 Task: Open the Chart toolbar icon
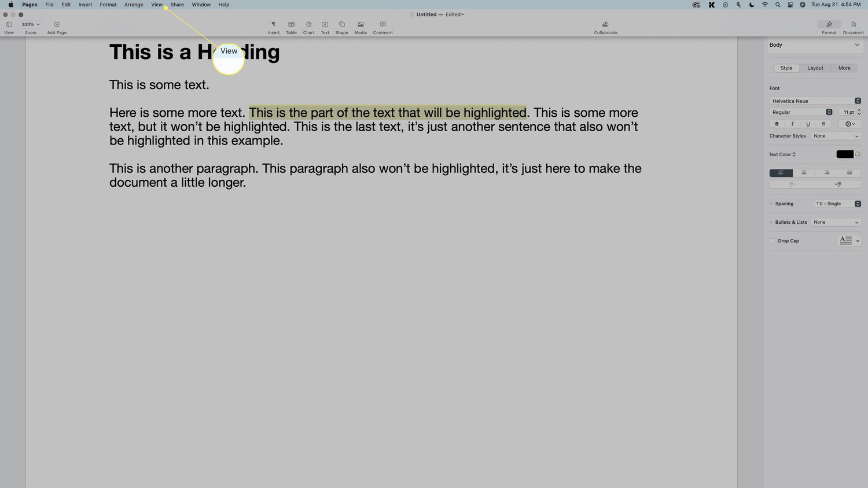coord(308,25)
